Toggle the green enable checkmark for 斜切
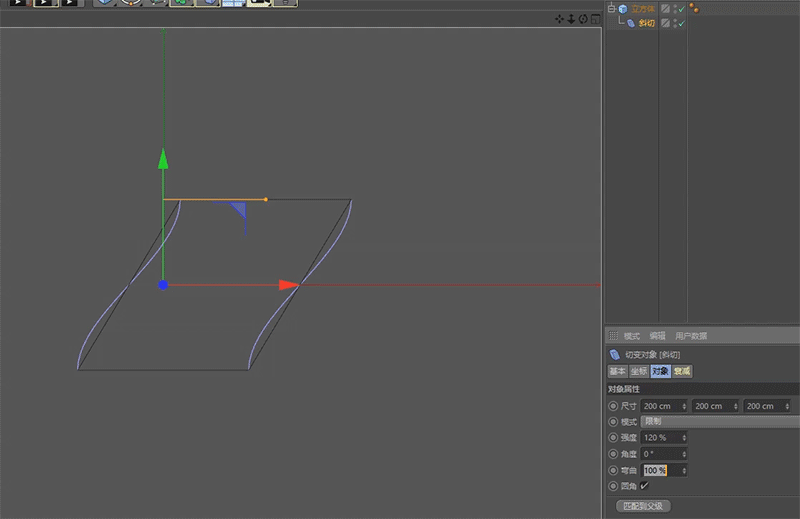800x519 pixels. (x=680, y=23)
